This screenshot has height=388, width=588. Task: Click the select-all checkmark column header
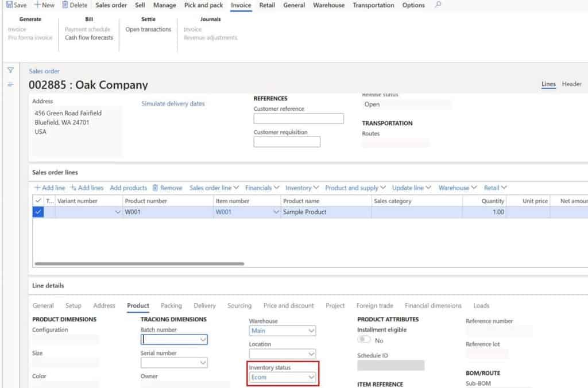click(38, 201)
